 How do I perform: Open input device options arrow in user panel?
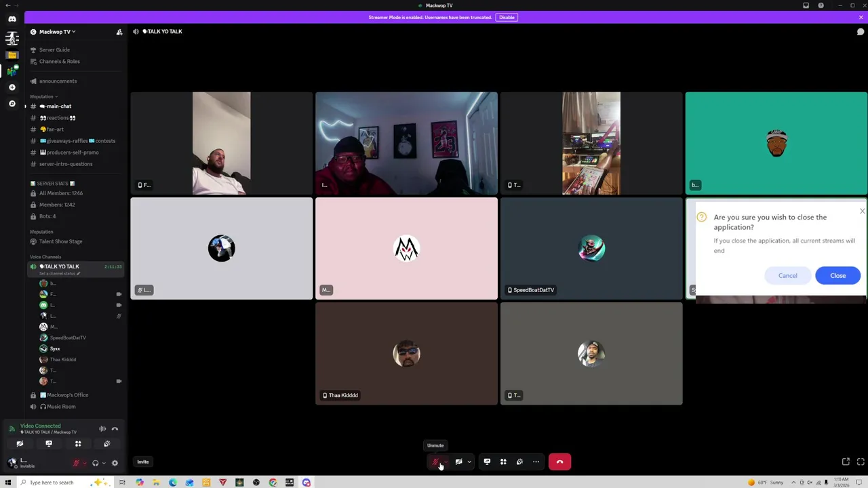tap(83, 463)
